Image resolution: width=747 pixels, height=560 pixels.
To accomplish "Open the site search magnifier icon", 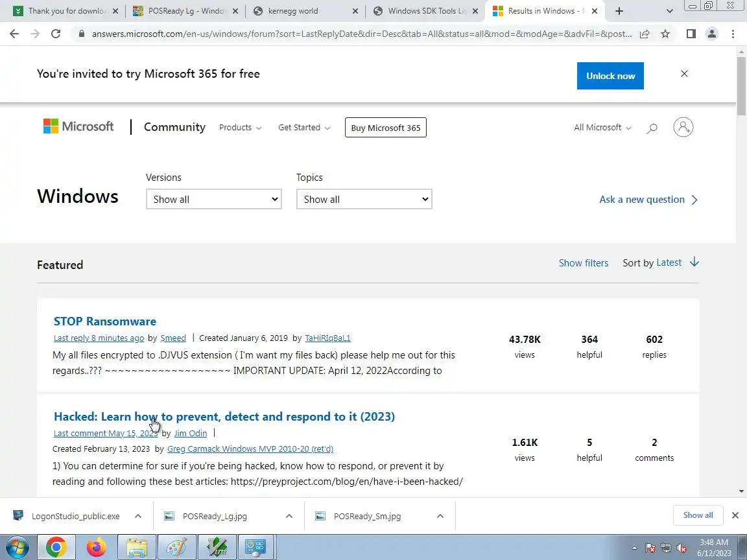I will tap(652, 128).
